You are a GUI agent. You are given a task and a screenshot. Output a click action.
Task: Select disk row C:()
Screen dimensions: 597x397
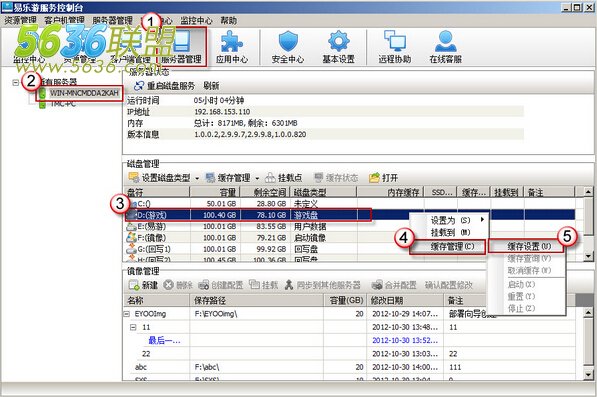pos(350,204)
